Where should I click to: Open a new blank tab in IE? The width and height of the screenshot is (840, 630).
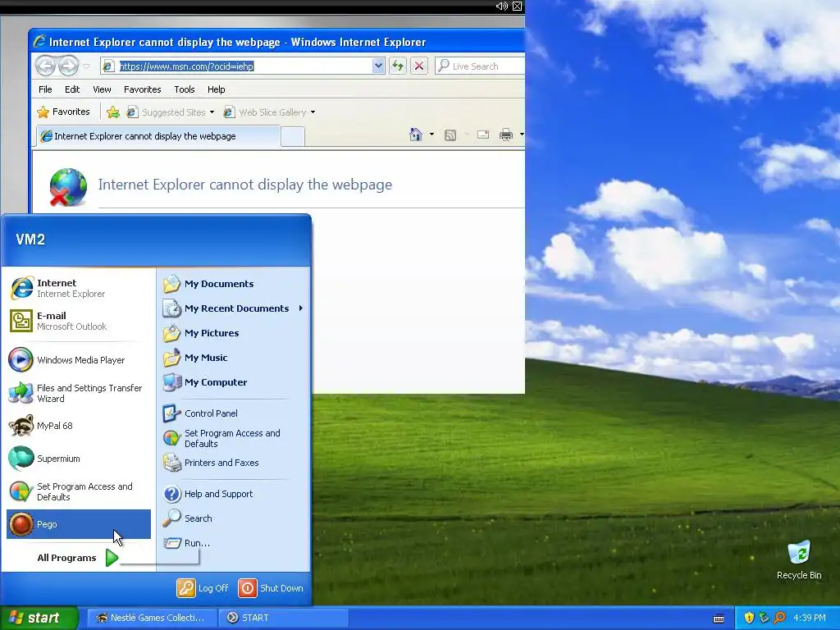293,137
